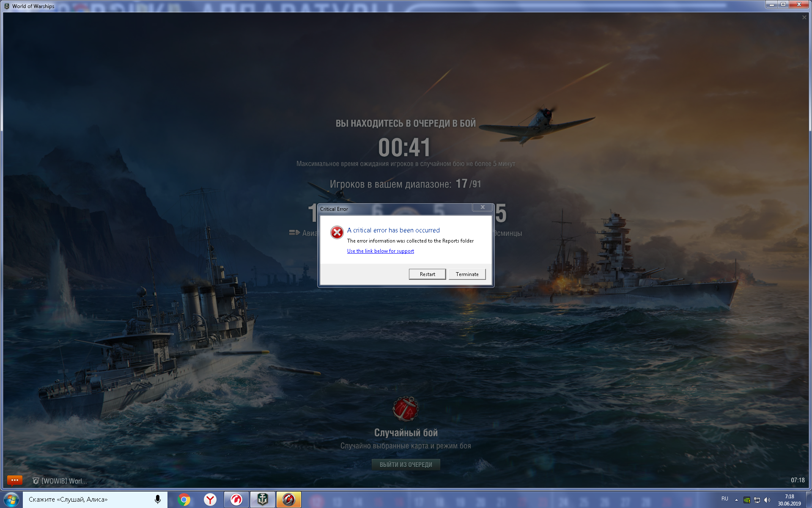Viewport: 812px width, 508px height.
Task: Click the network tray icon
Action: click(x=757, y=500)
